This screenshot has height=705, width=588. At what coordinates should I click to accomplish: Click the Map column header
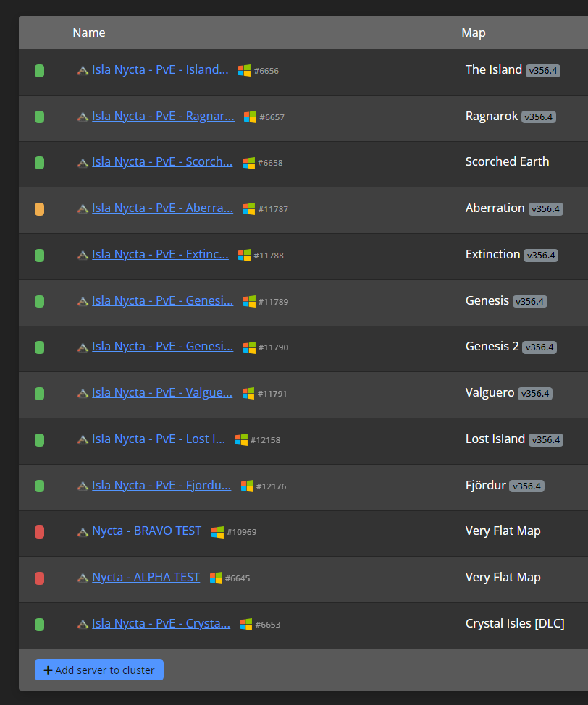point(472,33)
